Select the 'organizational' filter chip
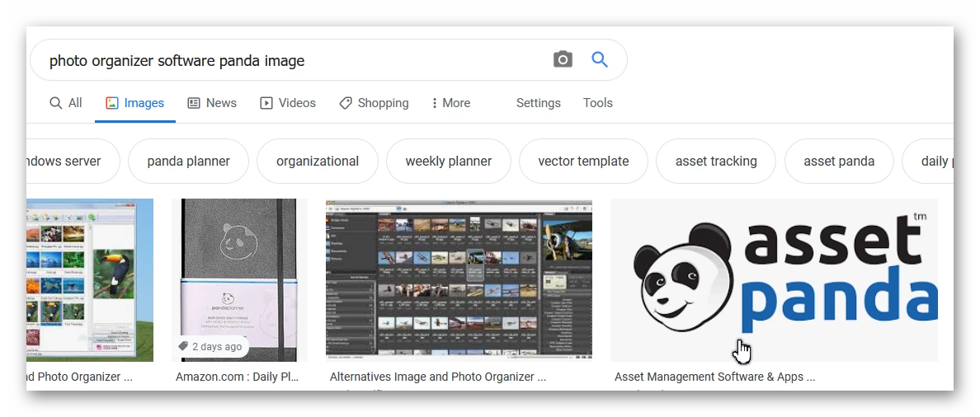Image resolution: width=980 pixels, height=417 pixels. [318, 161]
